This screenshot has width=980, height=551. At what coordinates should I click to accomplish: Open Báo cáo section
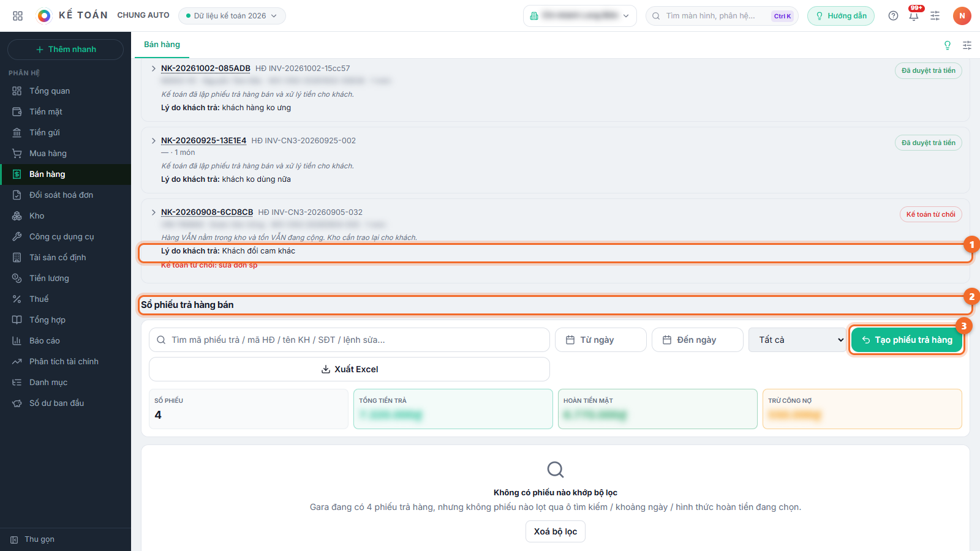(x=66, y=340)
